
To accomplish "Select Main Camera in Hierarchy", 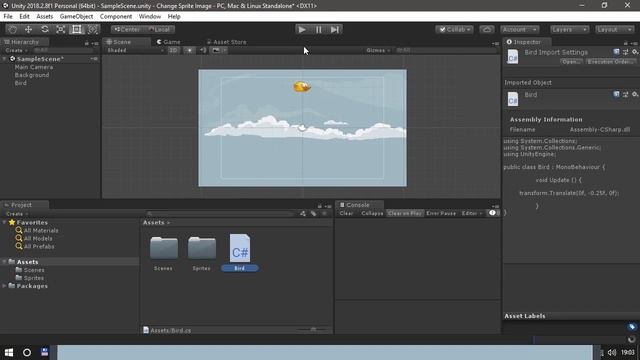I will [34, 67].
